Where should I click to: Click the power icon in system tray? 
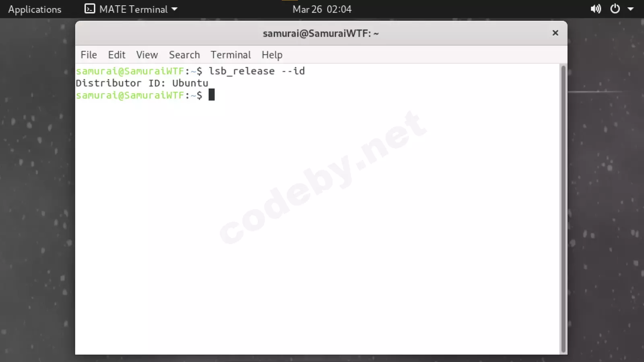[x=615, y=9]
